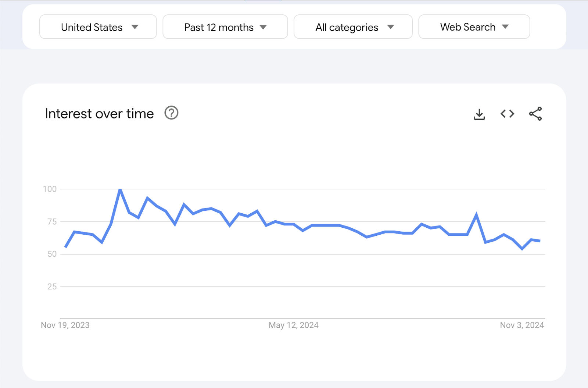Viewport: 588px width, 388px height.
Task: Click the arrow beside All categories
Action: point(391,27)
